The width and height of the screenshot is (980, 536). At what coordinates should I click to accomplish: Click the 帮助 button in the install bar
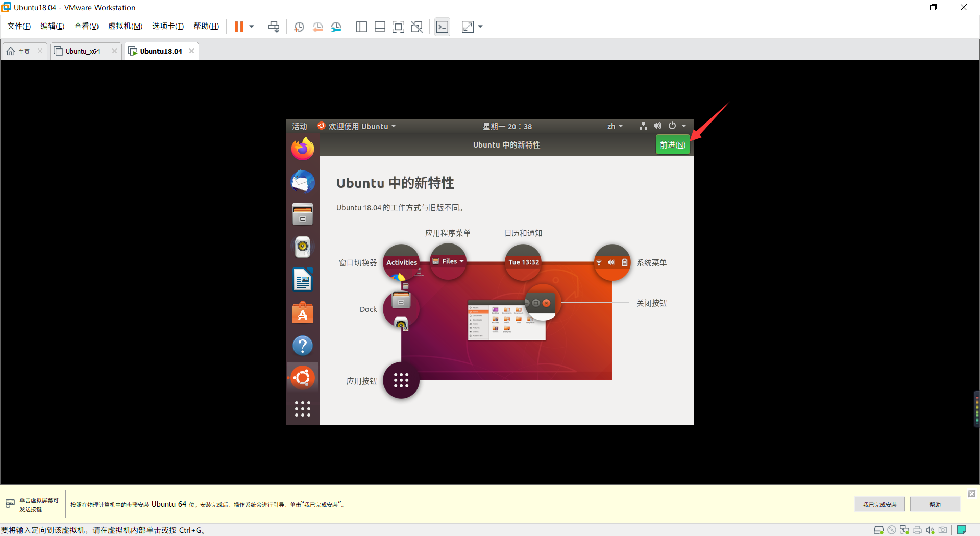coord(935,504)
